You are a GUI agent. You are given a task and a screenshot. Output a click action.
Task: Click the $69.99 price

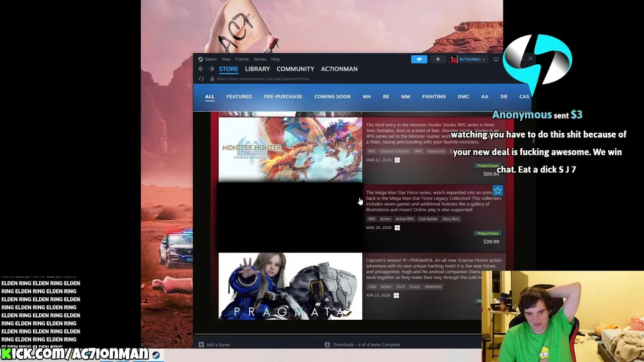pos(491,174)
